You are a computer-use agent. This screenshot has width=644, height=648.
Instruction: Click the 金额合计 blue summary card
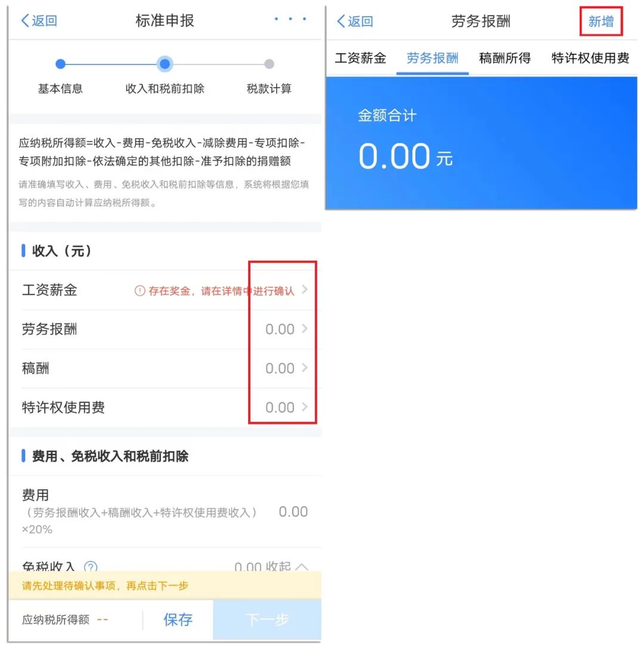click(482, 143)
